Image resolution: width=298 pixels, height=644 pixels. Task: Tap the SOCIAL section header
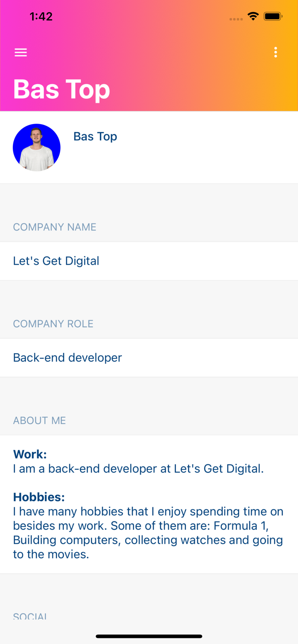(x=30, y=616)
